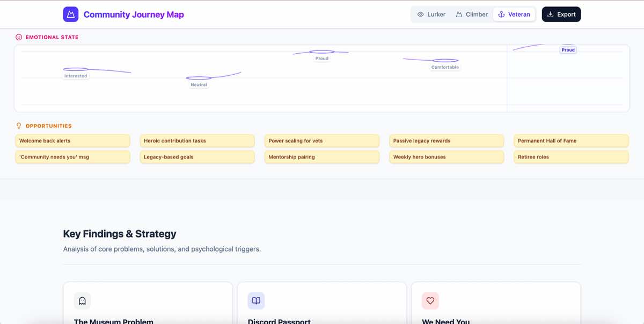Click the 'Heroic contribution tasks' card
This screenshot has width=644, height=324.
pos(197,141)
